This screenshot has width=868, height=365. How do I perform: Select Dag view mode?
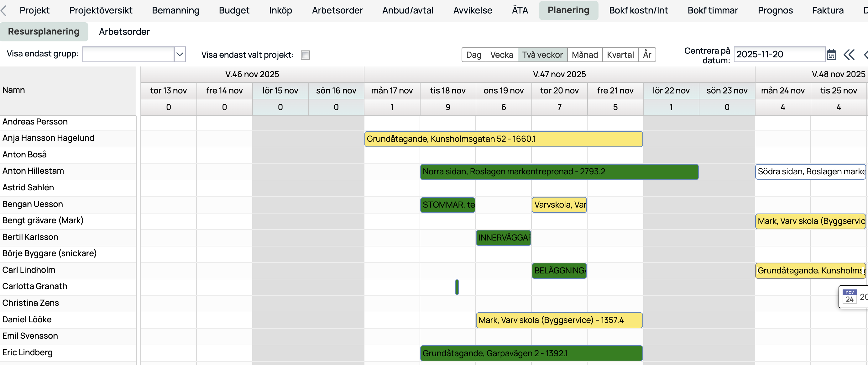point(473,55)
